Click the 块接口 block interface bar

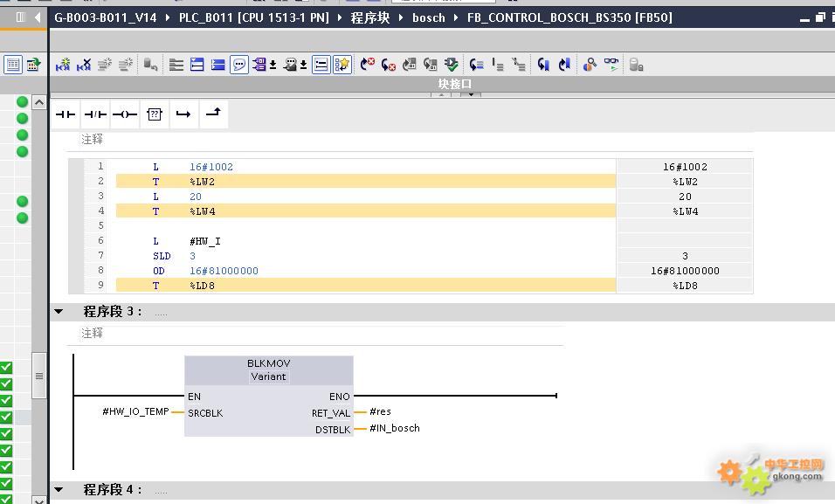455,84
